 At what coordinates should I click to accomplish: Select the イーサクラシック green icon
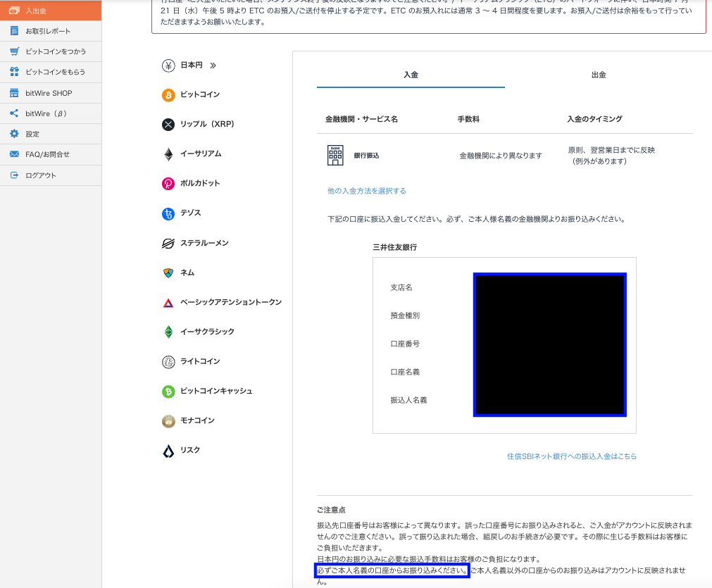pyautogui.click(x=168, y=332)
